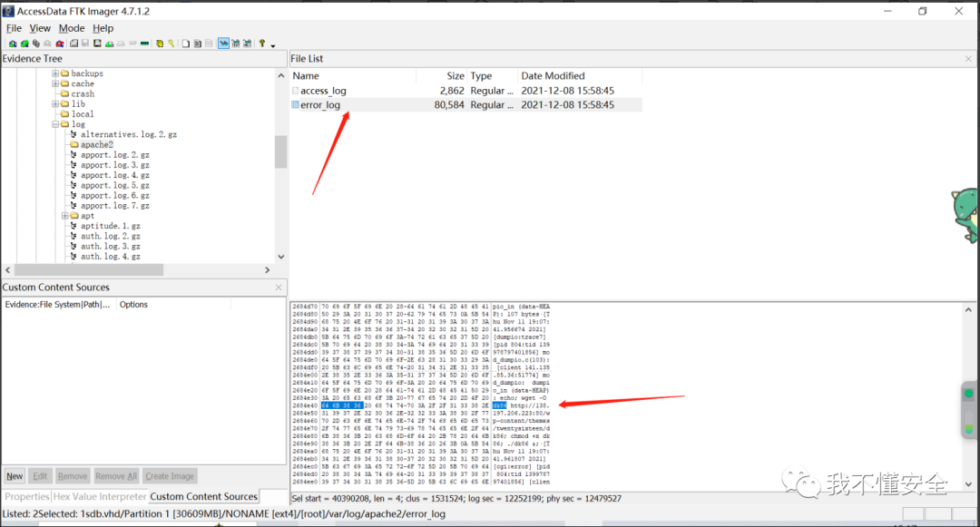Click highlighted hex bytes 64 6B 38 36
Screen dimensions: 980x527
pos(341,405)
